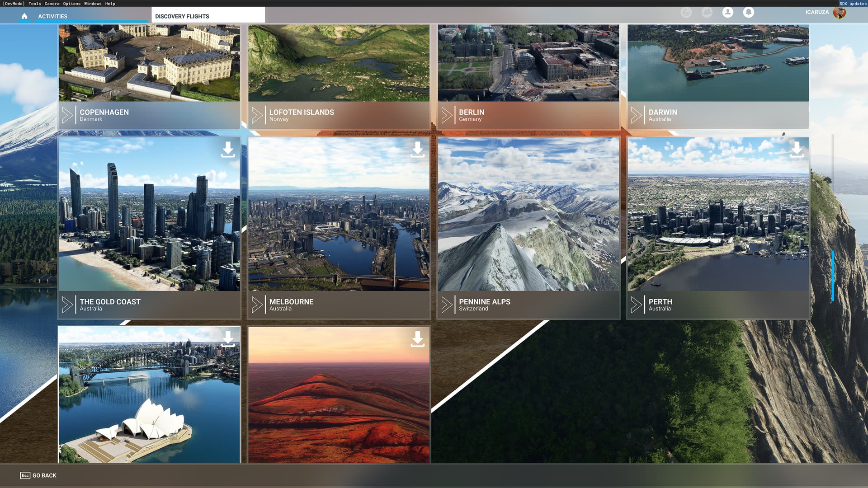868x488 pixels.
Task: Select the Pennine Alps flight thumbnail
Action: click(528, 215)
